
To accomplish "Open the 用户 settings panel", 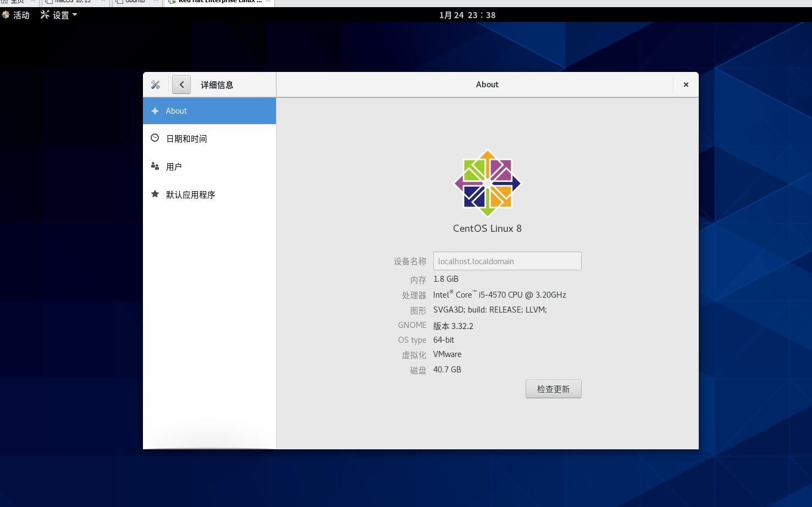I will pos(174,166).
